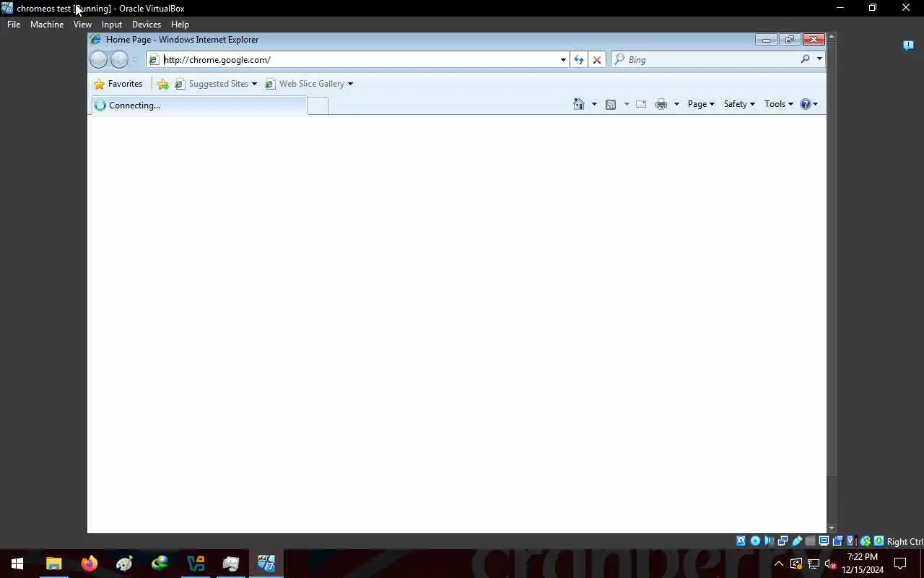Click the VirtualBox recording status icon
Viewport: 924px width, 578px height.
point(837,541)
